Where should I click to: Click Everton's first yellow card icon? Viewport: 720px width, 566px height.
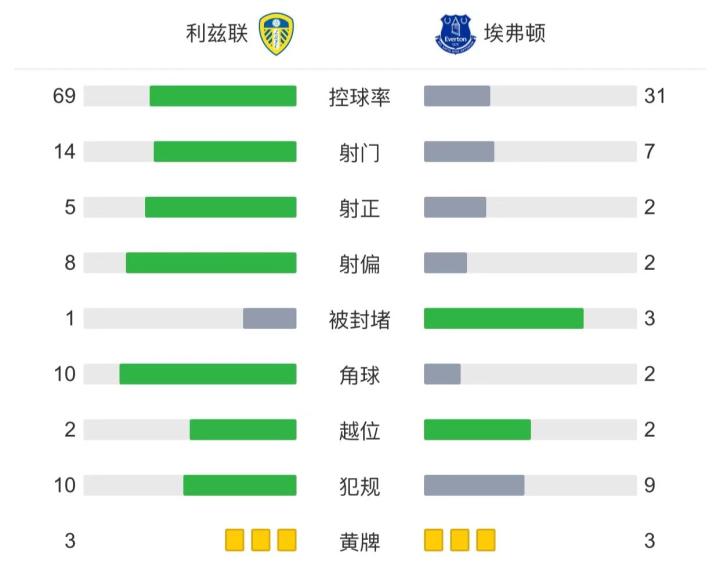pyautogui.click(x=434, y=541)
